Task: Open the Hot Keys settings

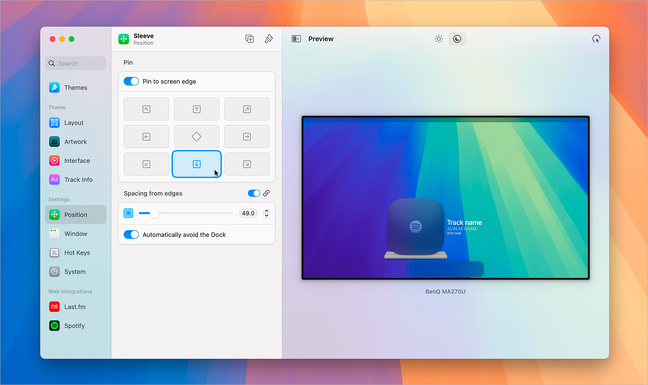Action: point(76,253)
